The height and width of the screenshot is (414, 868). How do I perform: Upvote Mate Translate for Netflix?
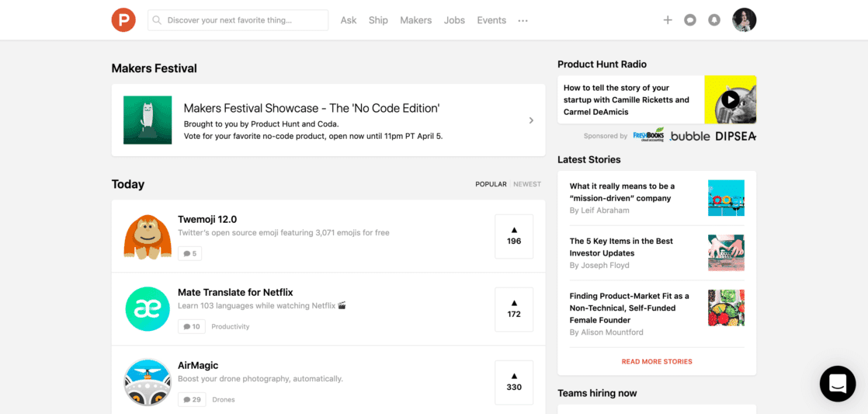coord(514,309)
